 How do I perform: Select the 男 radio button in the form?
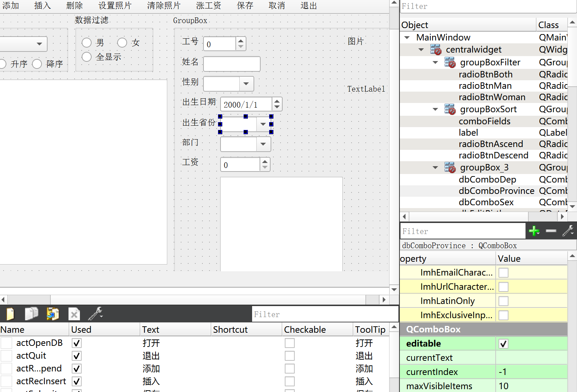coord(87,42)
